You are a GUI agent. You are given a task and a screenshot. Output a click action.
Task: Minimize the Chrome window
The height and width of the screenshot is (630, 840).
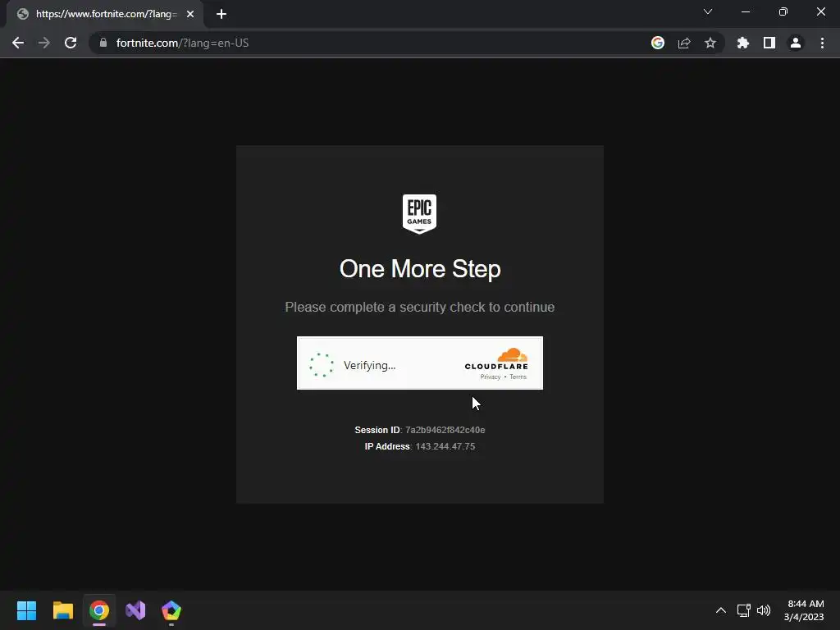[x=746, y=11]
